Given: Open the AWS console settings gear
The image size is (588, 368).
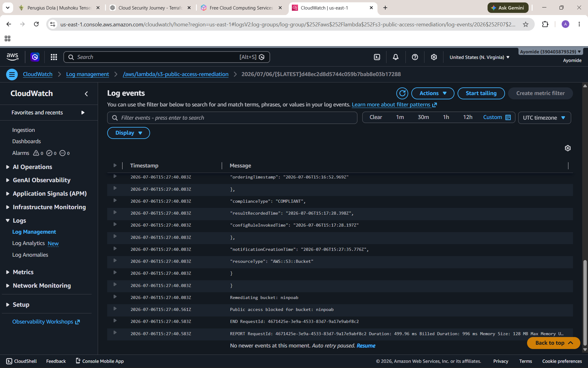Looking at the screenshot, I should coord(434,57).
